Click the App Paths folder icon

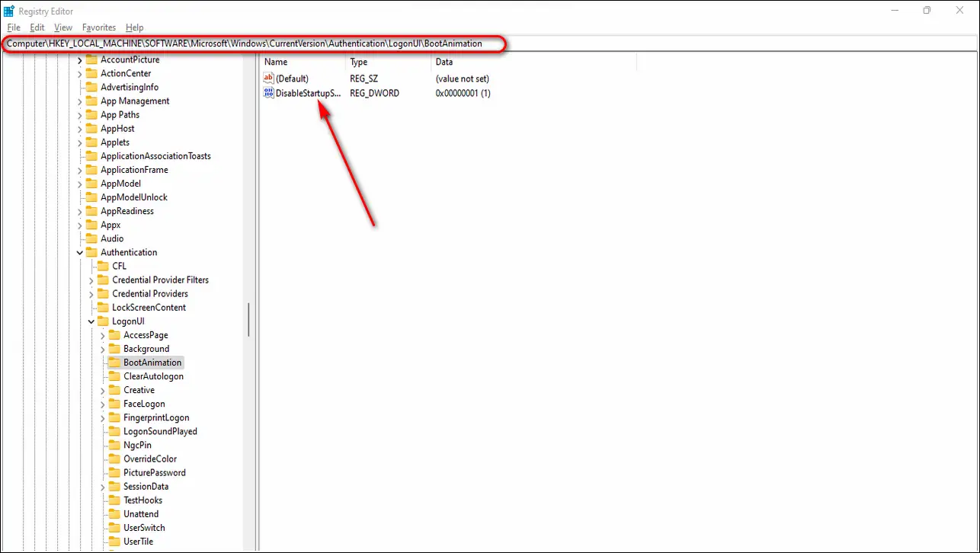tap(91, 115)
